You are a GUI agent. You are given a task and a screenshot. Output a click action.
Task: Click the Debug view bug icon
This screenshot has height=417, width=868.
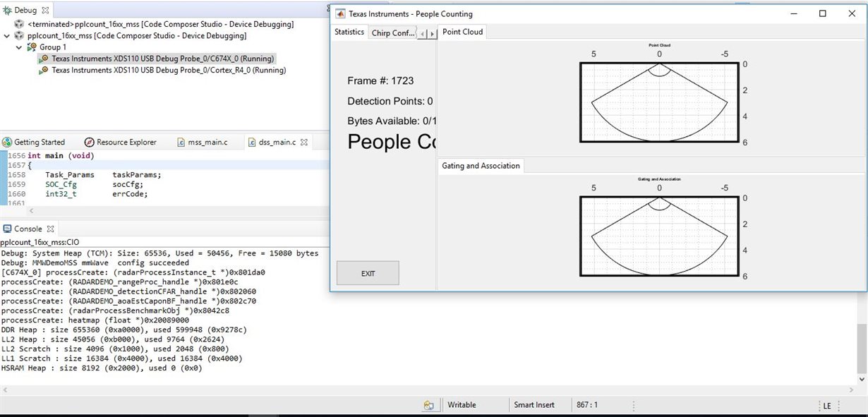point(7,10)
